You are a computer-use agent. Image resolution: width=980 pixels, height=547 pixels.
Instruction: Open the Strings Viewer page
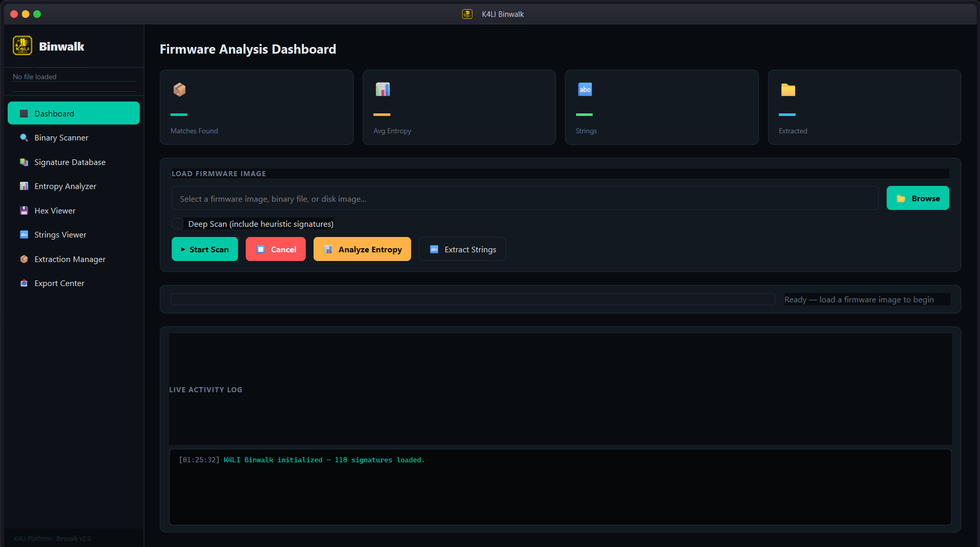[73, 235]
